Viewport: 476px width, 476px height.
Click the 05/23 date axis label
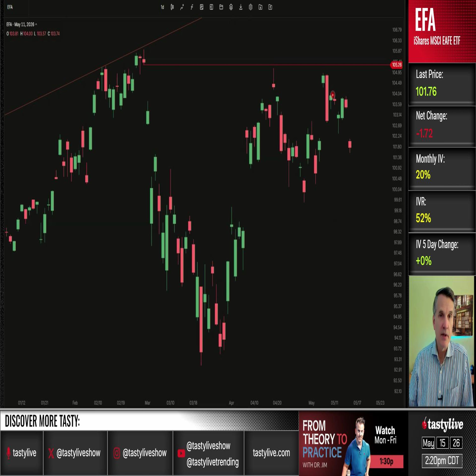click(x=380, y=403)
